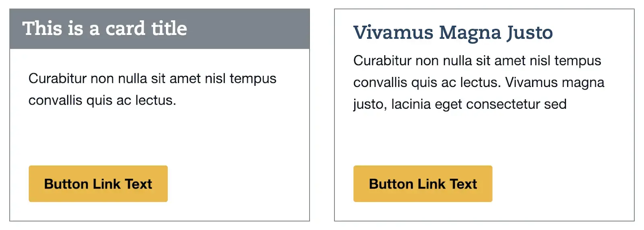Click the word "Vivamus" in the right heading
644x230 pixels.
click(393, 32)
